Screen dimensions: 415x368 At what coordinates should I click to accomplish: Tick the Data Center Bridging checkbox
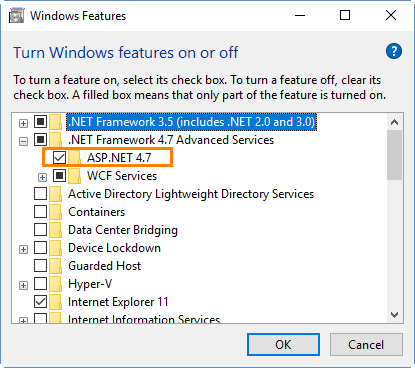pos(40,229)
